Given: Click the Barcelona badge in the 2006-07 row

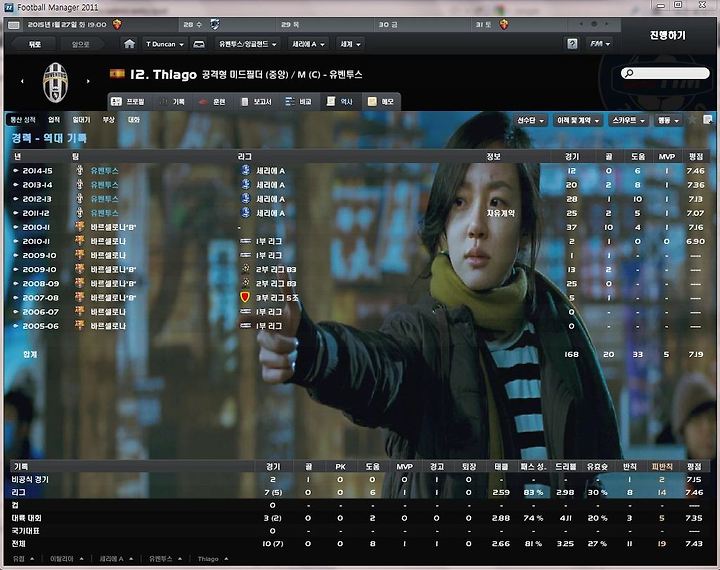Looking at the screenshot, I should [x=79, y=311].
